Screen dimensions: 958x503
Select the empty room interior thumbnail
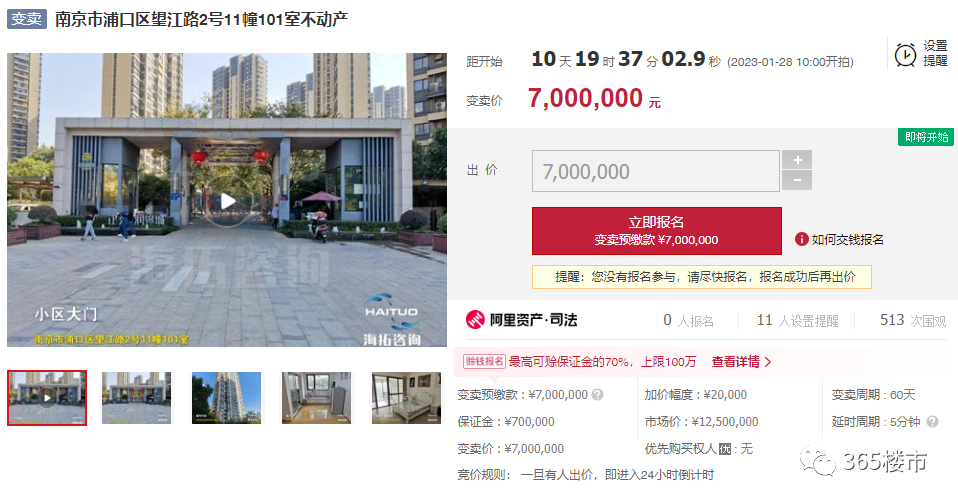click(316, 398)
